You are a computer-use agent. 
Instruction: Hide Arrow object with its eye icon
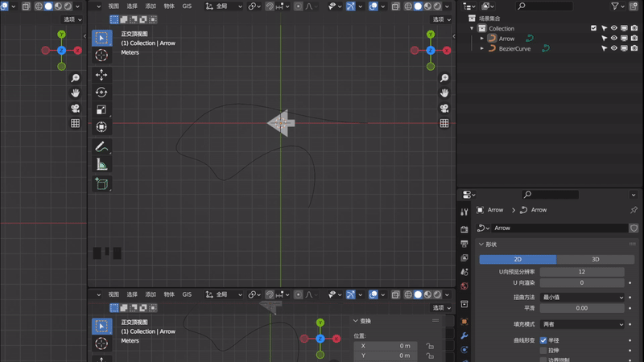pos(614,38)
